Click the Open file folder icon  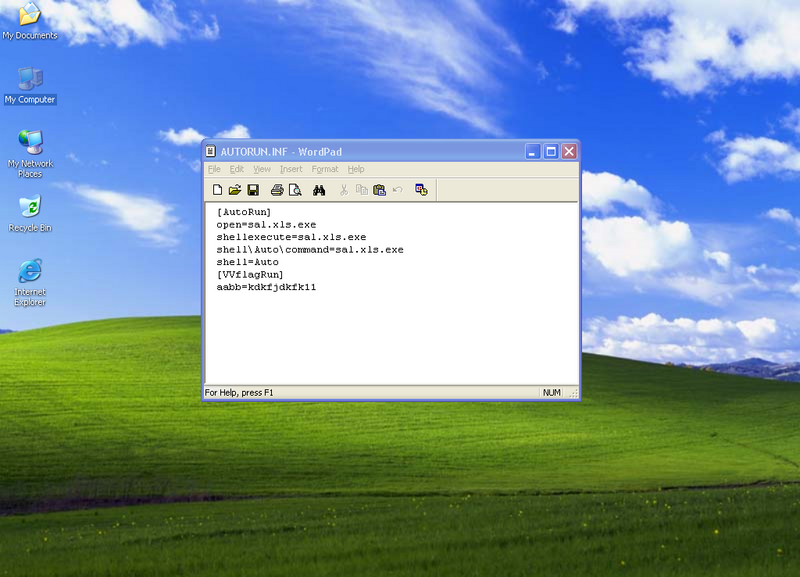tap(235, 190)
